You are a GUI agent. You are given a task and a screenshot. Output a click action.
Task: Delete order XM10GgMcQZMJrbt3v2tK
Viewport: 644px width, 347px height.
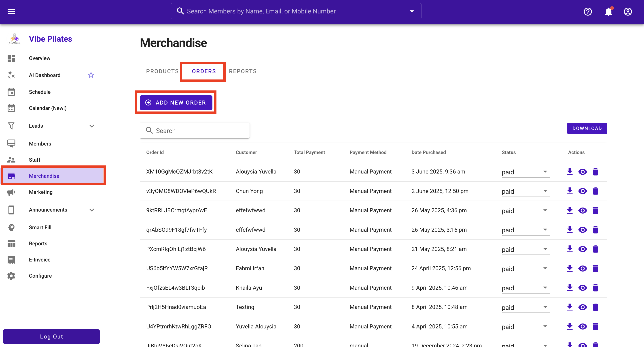[x=595, y=172]
